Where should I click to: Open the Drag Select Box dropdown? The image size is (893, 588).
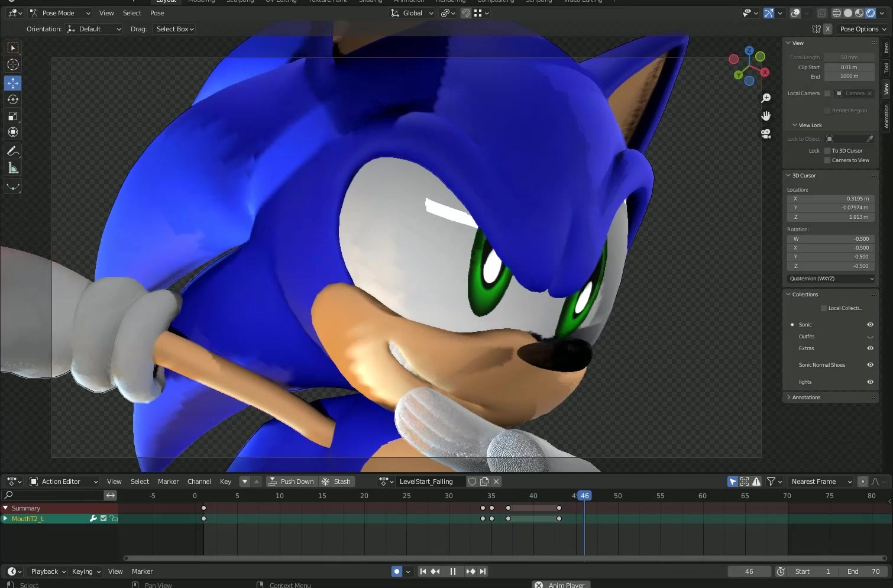pyautogui.click(x=174, y=29)
